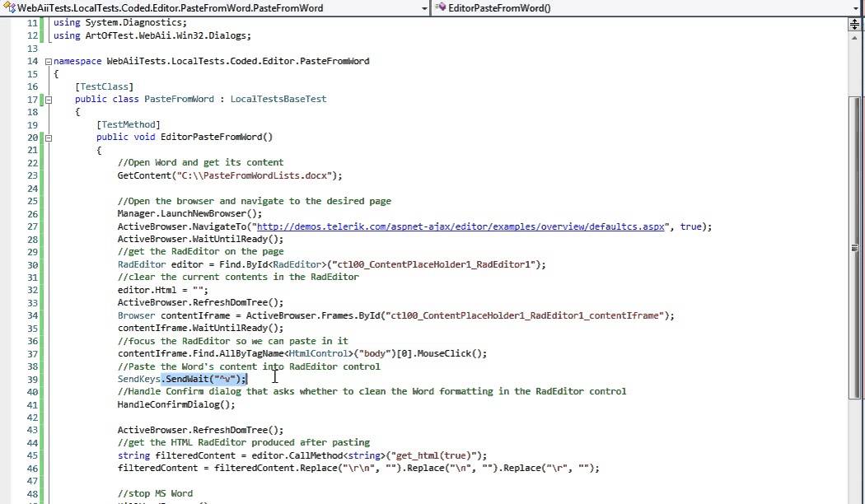Image resolution: width=865 pixels, height=504 pixels.
Task: Click the Browser type name on line 34
Action: click(x=136, y=316)
